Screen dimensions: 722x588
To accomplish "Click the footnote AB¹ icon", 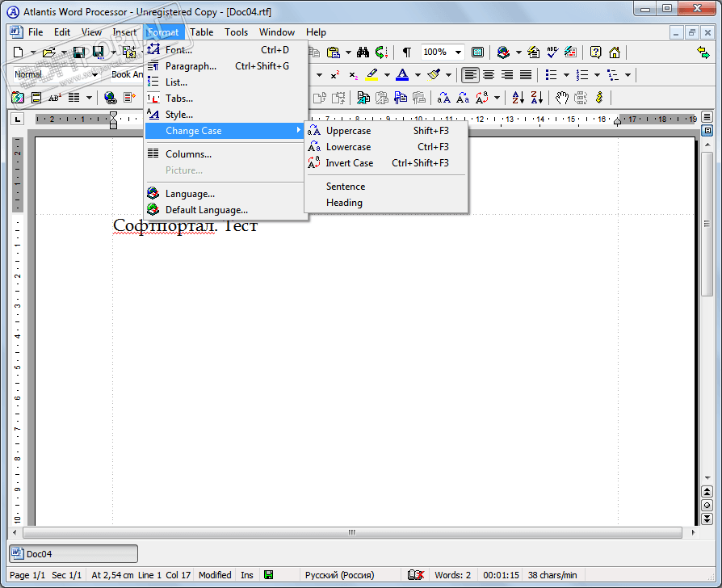I will pyautogui.click(x=55, y=98).
